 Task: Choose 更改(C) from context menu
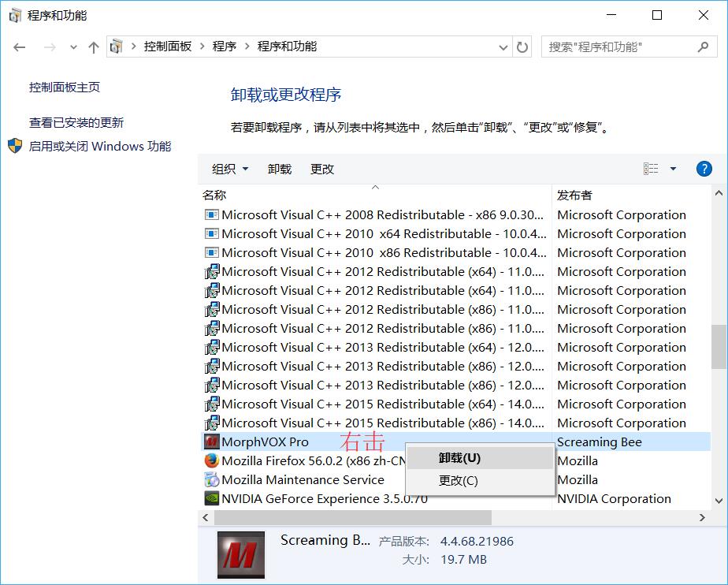click(x=480, y=480)
